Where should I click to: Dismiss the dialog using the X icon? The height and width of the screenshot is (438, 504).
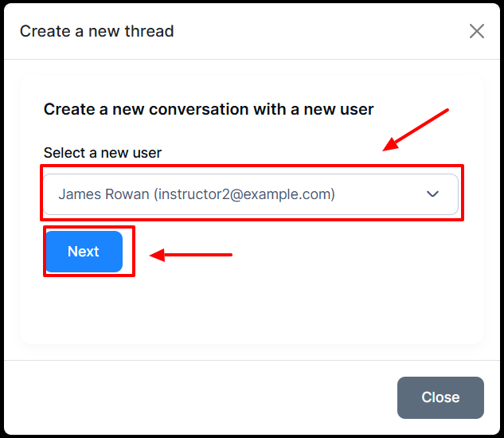(x=477, y=31)
